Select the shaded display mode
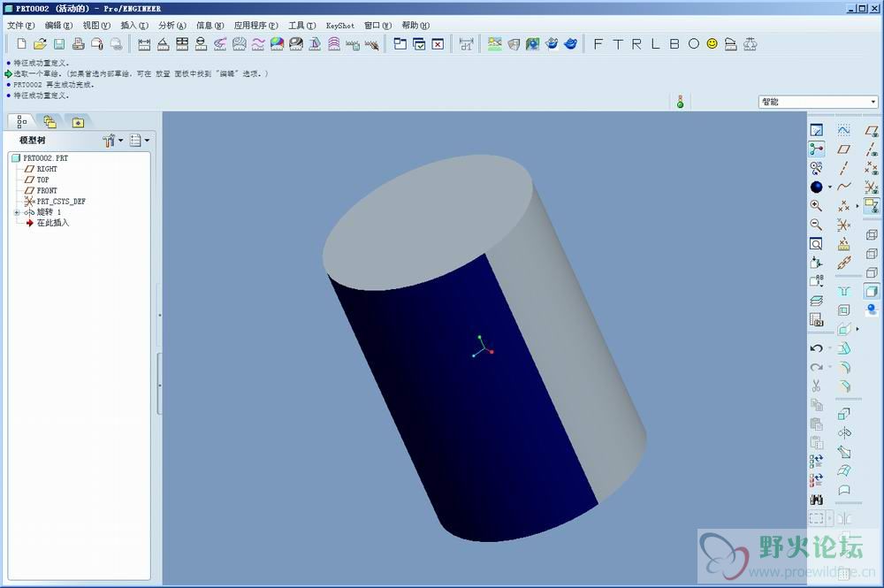The height and width of the screenshot is (588, 884). (872, 292)
